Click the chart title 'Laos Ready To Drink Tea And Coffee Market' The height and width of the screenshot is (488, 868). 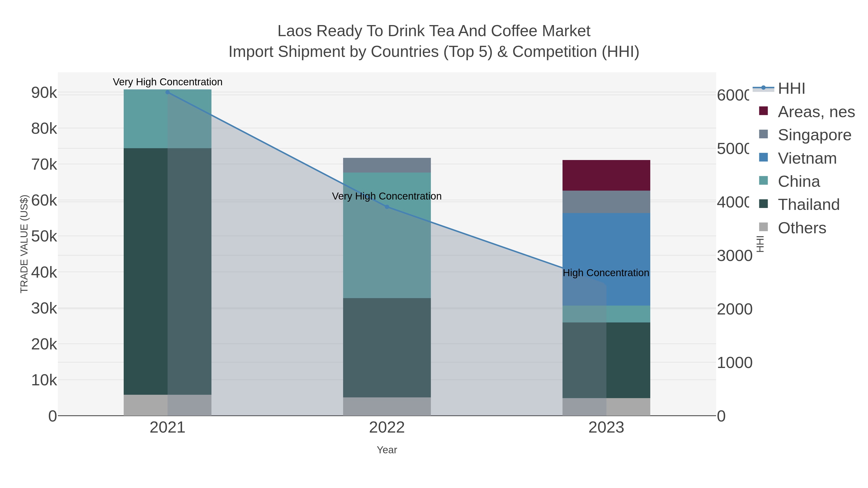pyautogui.click(x=434, y=31)
